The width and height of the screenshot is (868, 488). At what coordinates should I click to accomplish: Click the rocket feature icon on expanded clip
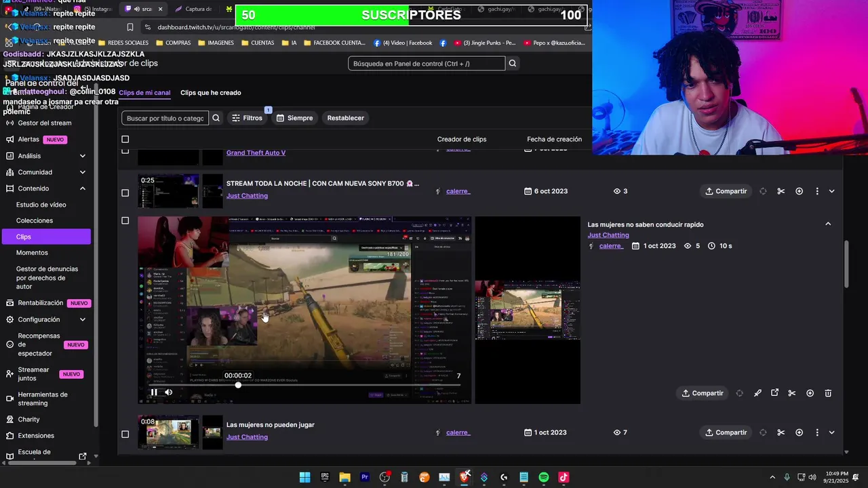tap(757, 393)
